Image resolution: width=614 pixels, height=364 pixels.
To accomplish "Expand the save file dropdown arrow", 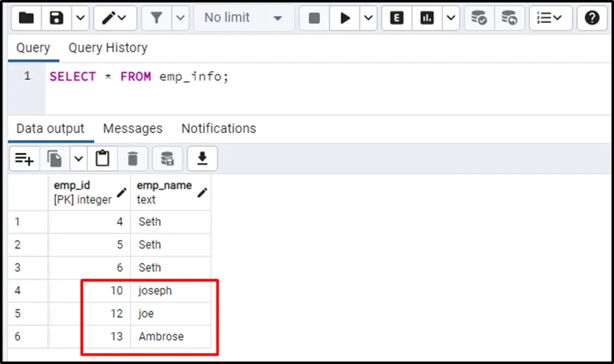I will pos(80,18).
